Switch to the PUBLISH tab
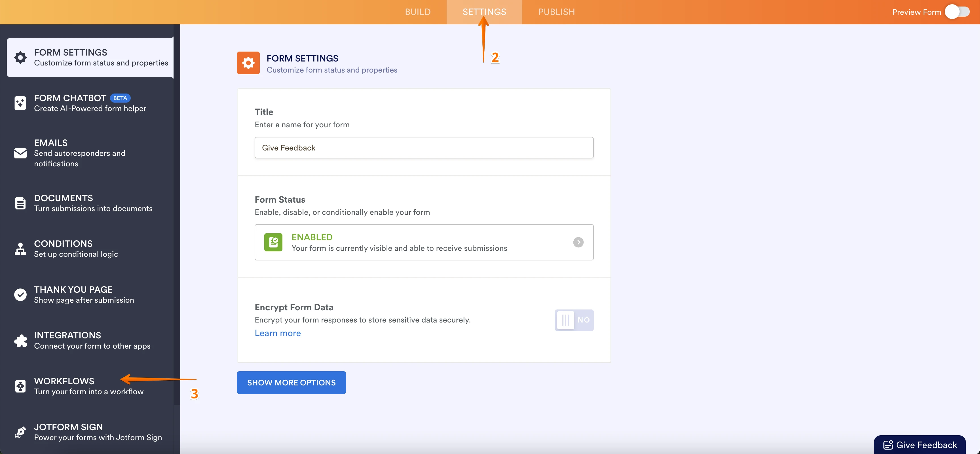 pyautogui.click(x=557, y=12)
